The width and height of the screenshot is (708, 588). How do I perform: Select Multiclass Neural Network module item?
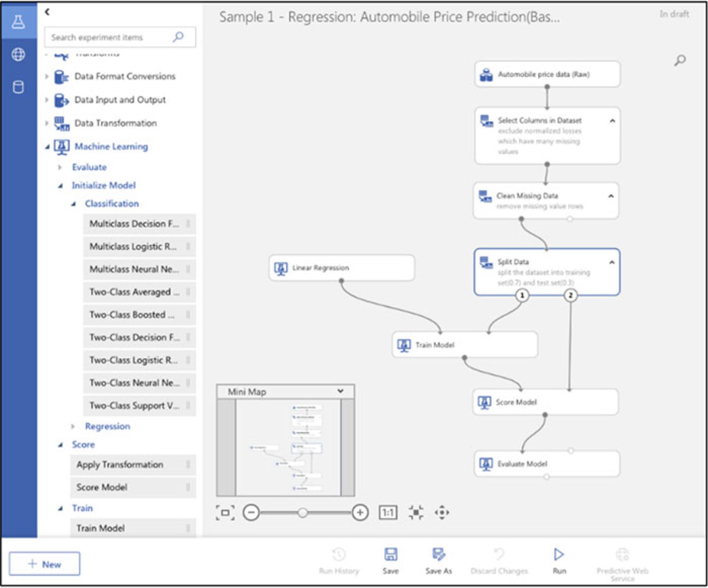[x=134, y=269]
